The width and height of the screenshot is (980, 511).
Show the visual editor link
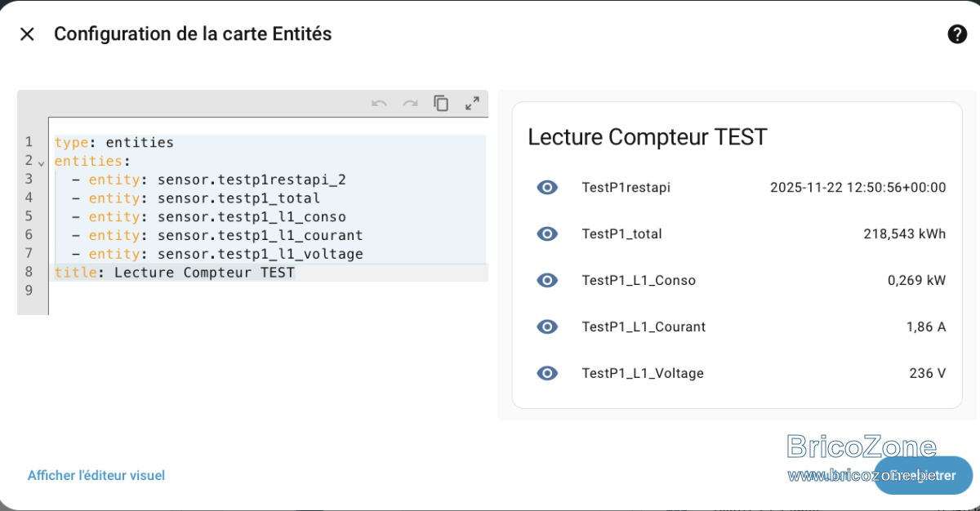click(x=96, y=475)
